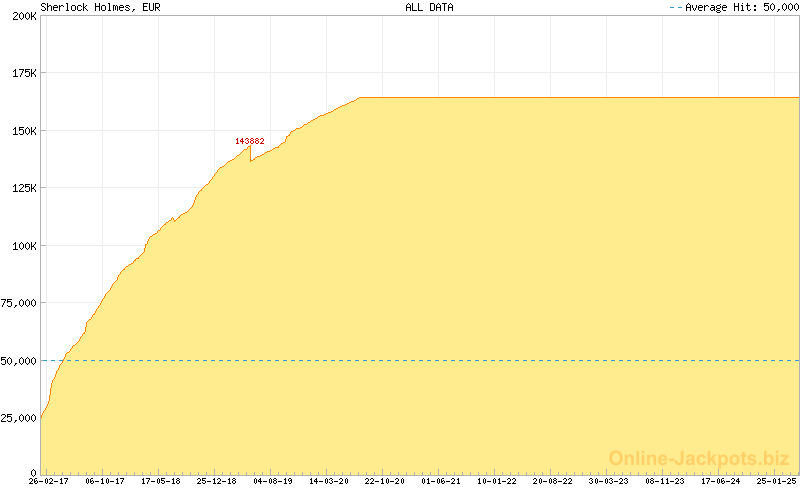Select the 25-12-18 date label
This screenshot has width=800, height=490.
coord(216,481)
